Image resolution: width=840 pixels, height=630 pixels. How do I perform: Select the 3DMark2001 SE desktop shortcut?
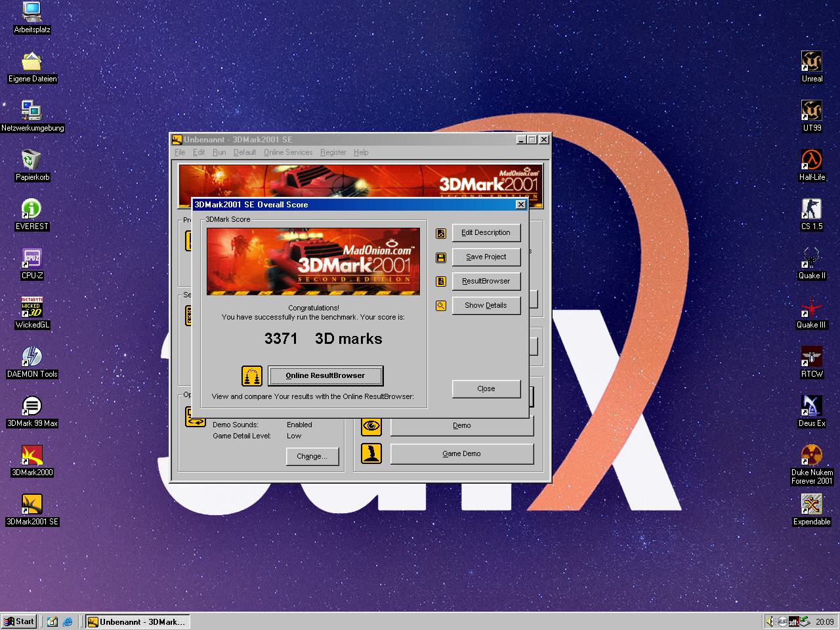tap(32, 509)
